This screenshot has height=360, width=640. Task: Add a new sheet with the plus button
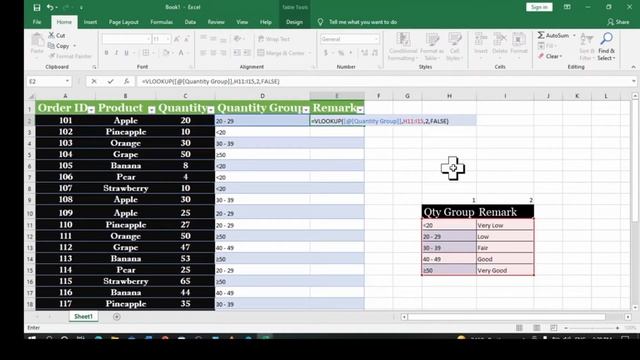click(117, 316)
